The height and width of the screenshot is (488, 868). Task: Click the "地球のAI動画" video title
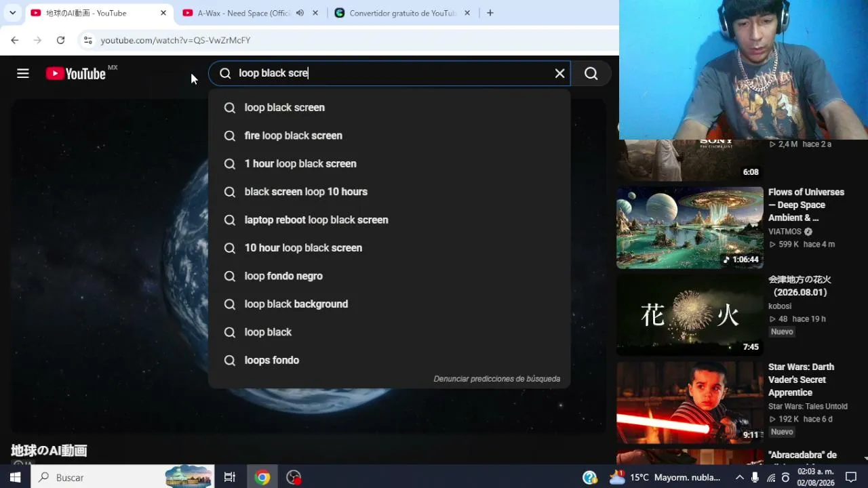[x=49, y=451]
